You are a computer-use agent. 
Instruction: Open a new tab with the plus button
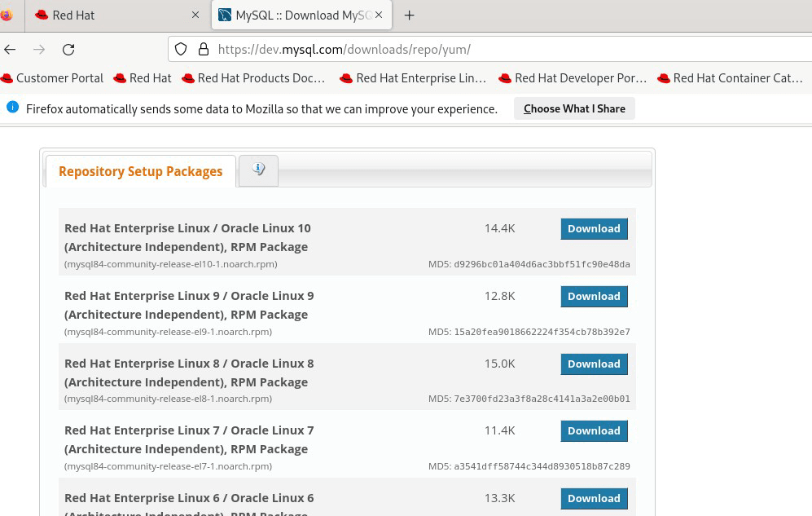coord(409,15)
